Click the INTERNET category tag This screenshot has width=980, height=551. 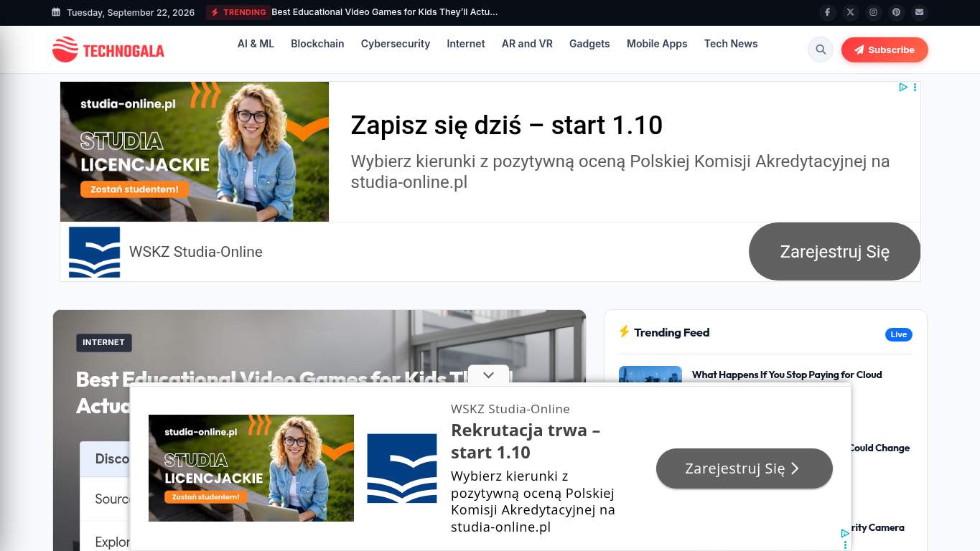coord(104,342)
